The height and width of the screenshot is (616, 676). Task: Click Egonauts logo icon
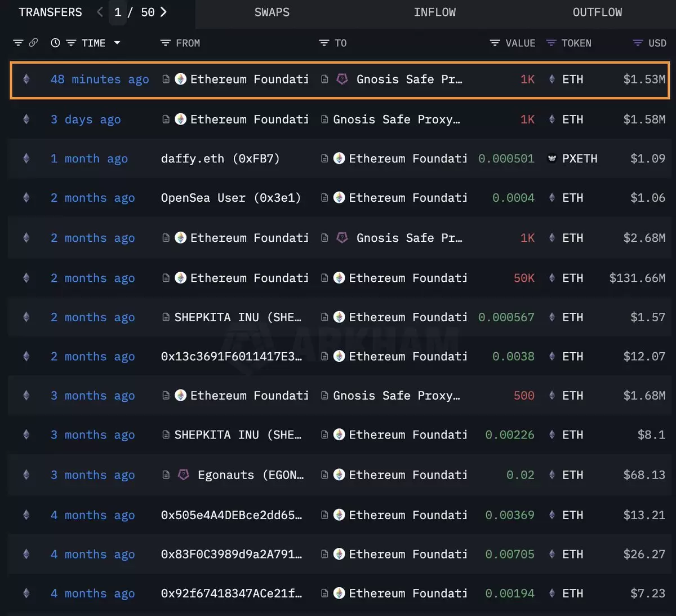tap(183, 475)
